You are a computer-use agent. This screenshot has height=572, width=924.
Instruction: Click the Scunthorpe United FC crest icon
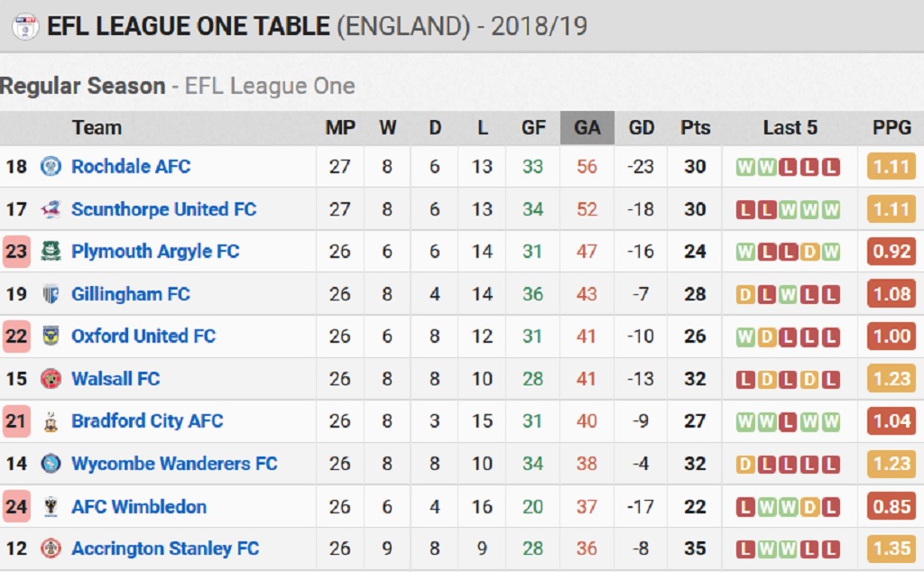tap(51, 209)
